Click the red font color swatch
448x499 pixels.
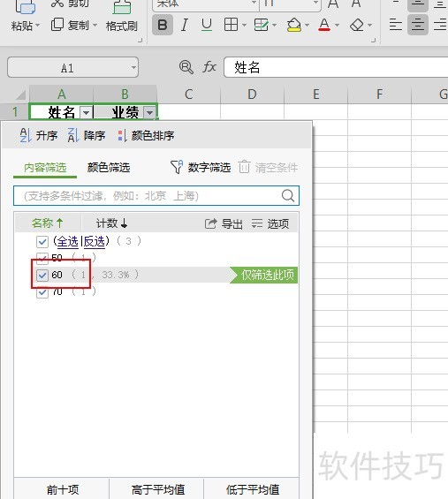324,25
